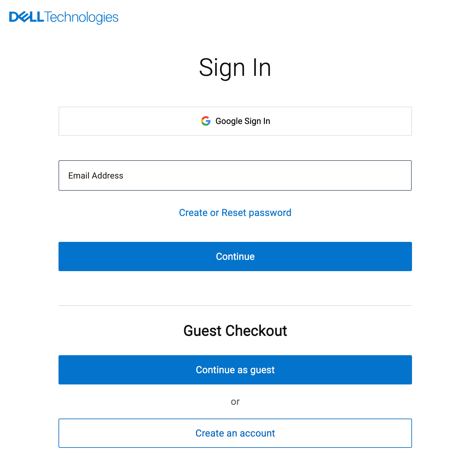Click the Email Address placeholder text
This screenshot has width=476, height=460.
pos(96,176)
